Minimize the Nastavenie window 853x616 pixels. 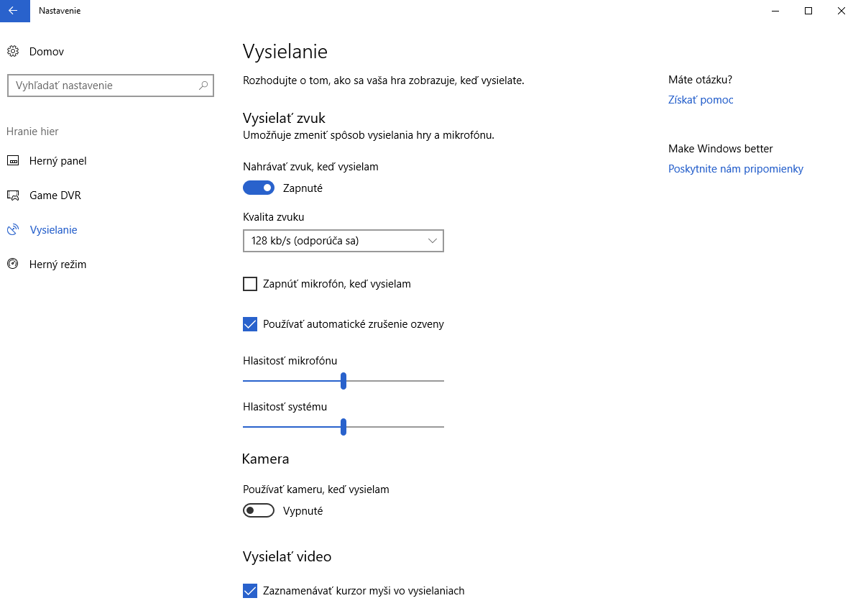pos(776,11)
